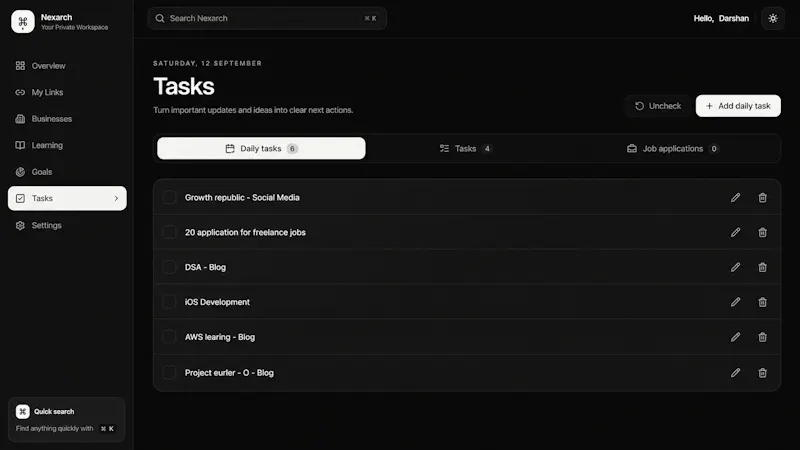
Task: Check the Project eurler - O - Blog box
Action: (x=169, y=372)
